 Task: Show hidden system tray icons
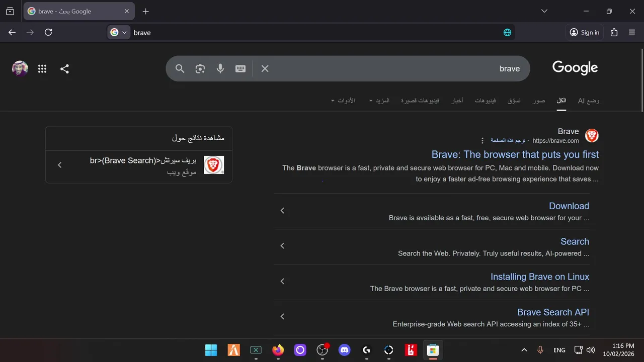[524, 350]
